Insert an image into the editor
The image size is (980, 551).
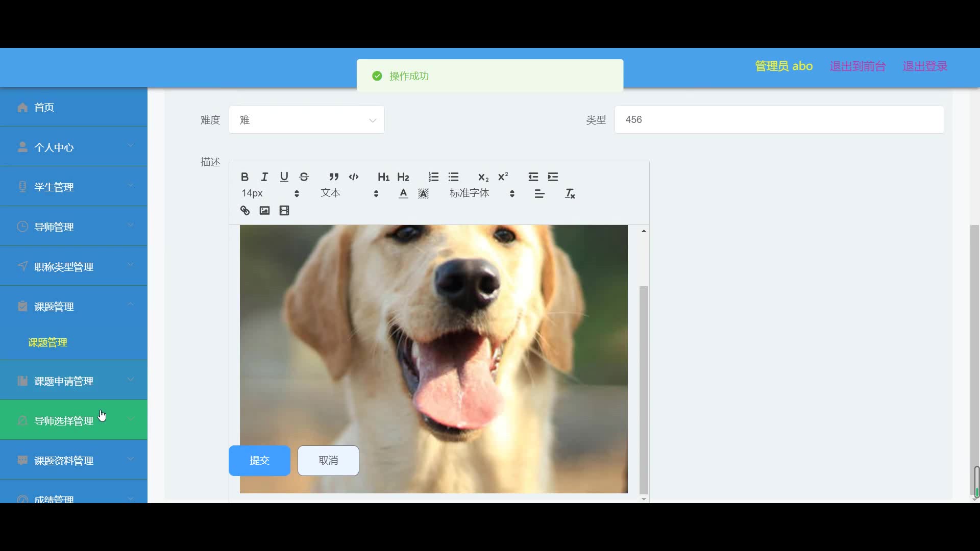[264, 211]
